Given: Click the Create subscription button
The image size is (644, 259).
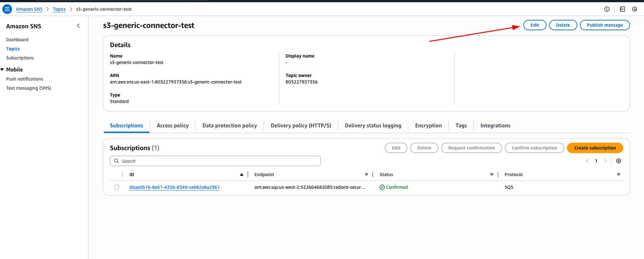Looking at the screenshot, I should 595,148.
